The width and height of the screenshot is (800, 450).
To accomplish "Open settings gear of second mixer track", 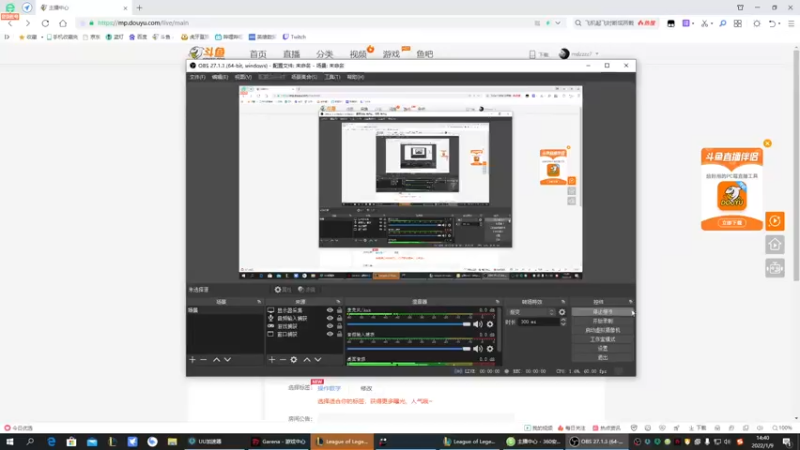I will [x=490, y=349].
